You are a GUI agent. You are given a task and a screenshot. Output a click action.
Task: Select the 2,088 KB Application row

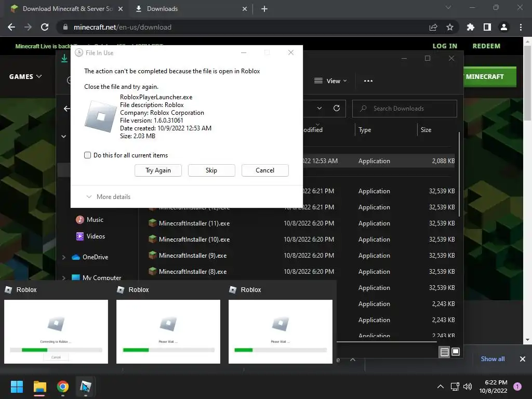click(379, 161)
